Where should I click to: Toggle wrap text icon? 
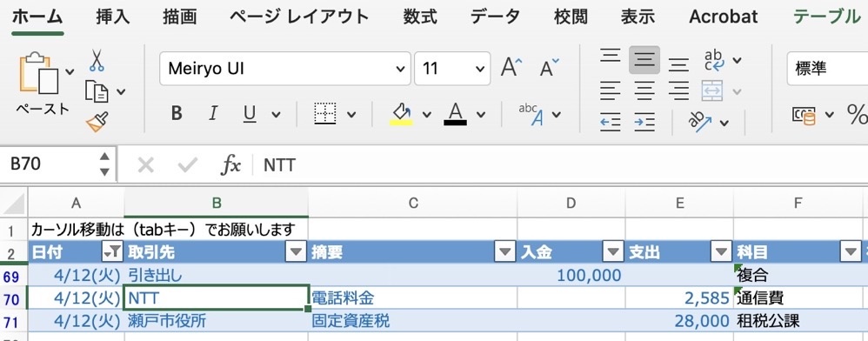[714, 61]
